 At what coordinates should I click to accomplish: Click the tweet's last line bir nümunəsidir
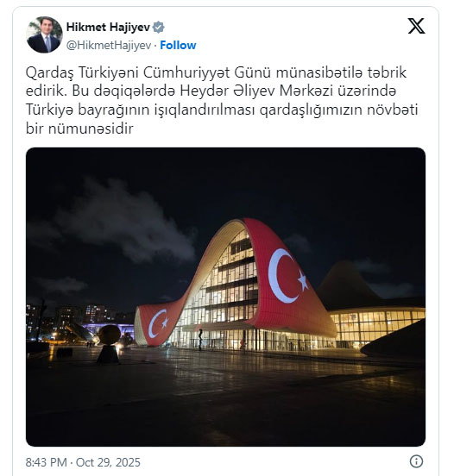(x=79, y=128)
